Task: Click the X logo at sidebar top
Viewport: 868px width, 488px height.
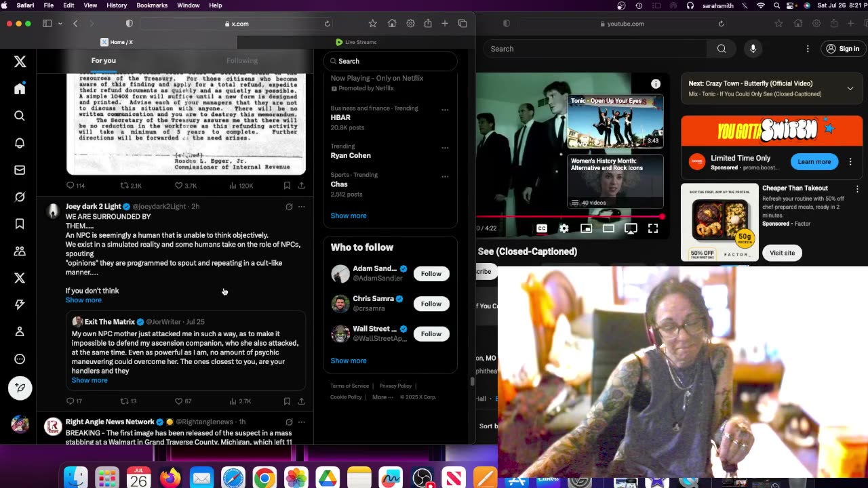Action: [20, 62]
